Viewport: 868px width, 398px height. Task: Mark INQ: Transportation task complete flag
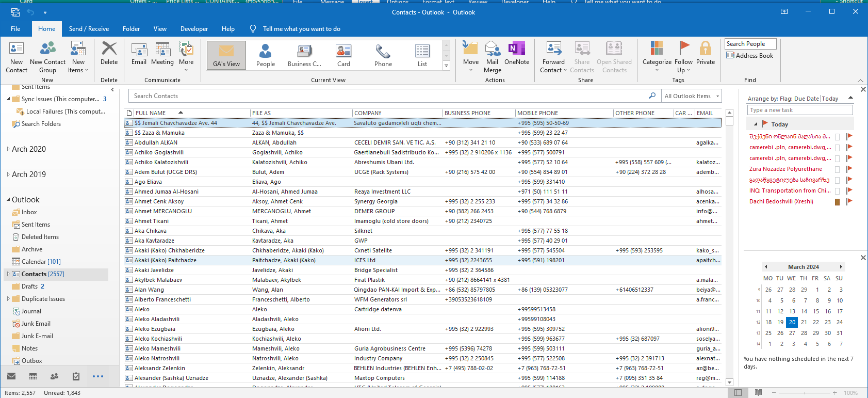[x=848, y=190]
